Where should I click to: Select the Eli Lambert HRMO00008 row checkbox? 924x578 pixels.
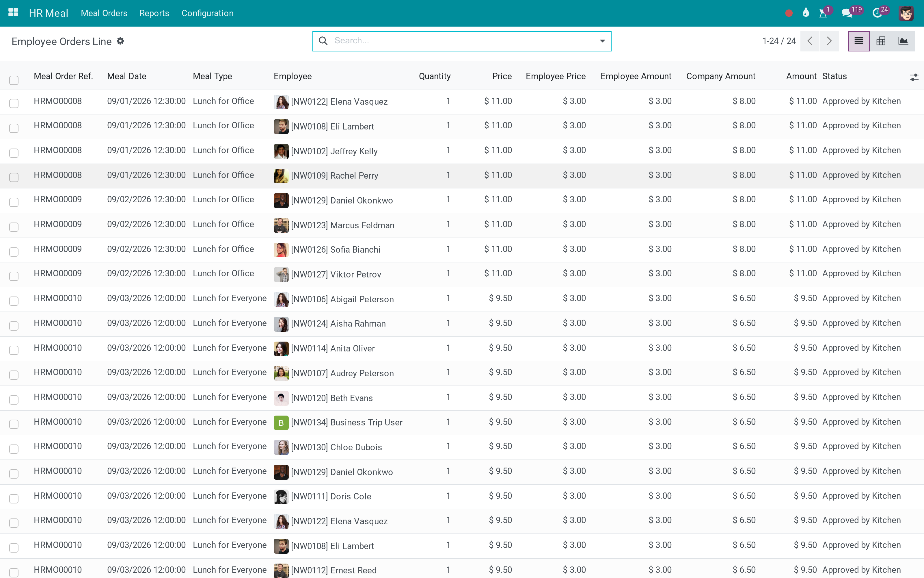pyautogui.click(x=14, y=128)
